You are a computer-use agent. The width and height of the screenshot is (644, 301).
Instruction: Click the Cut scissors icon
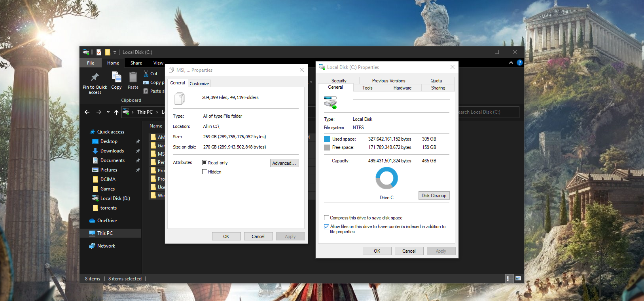[x=146, y=74]
